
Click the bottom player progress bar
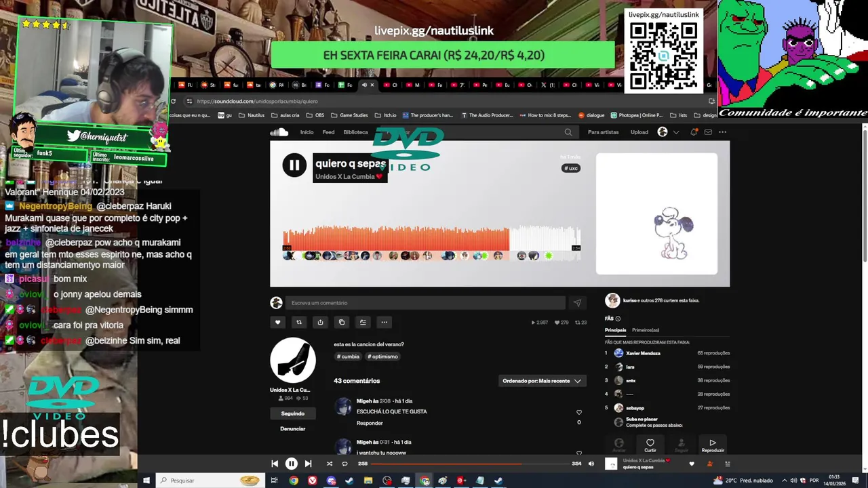point(470,464)
